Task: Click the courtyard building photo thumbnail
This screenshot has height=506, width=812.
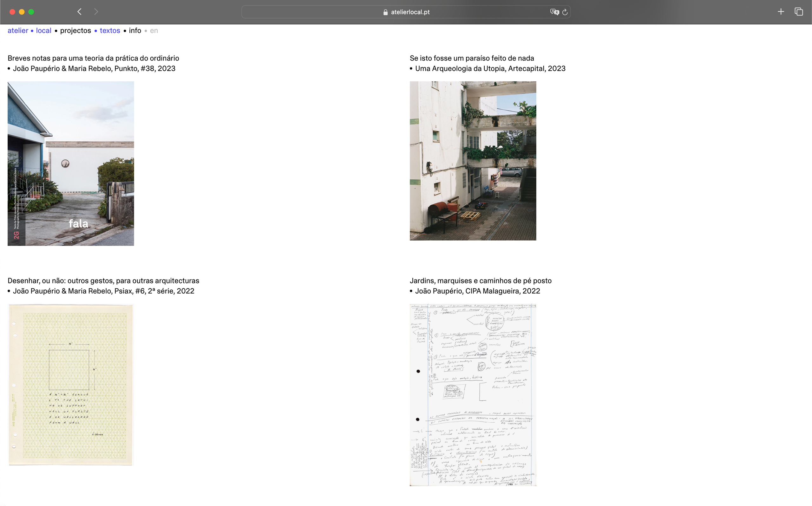Action: [x=473, y=161]
